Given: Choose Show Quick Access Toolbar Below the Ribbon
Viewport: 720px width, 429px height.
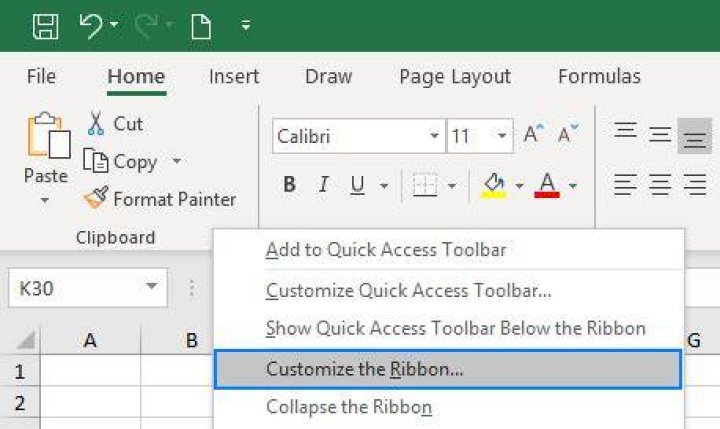Looking at the screenshot, I should click(x=456, y=328).
